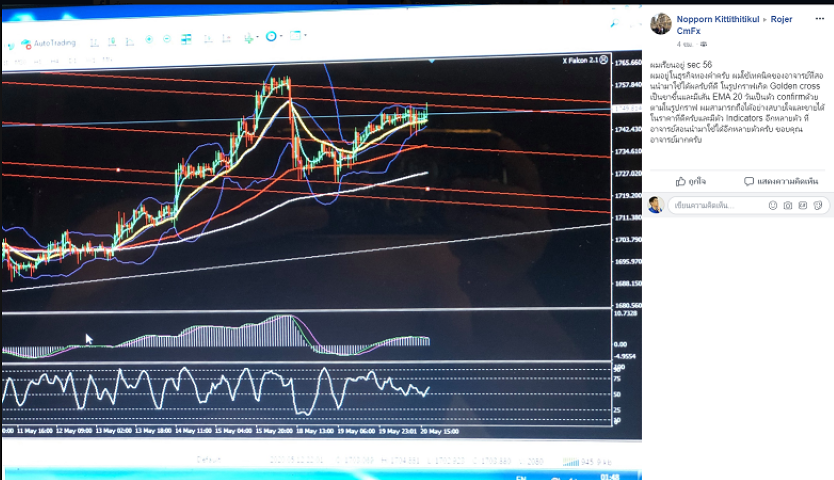Click price label 1688.150 on axis
The image size is (834, 480).
(628, 283)
